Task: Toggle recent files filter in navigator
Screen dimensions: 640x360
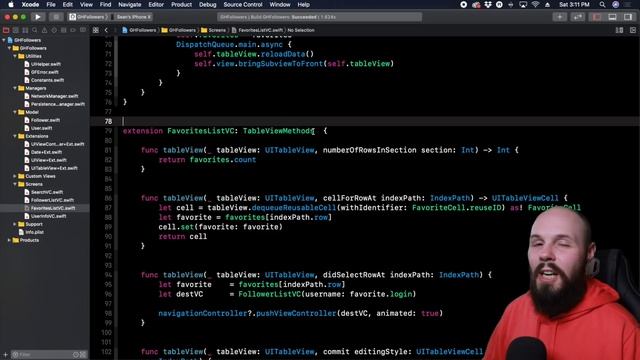Action: [x=76, y=355]
